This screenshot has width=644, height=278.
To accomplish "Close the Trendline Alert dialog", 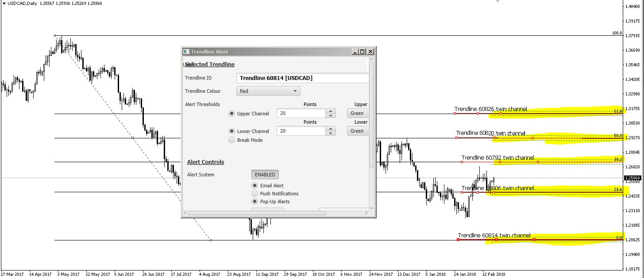I will 370,52.
